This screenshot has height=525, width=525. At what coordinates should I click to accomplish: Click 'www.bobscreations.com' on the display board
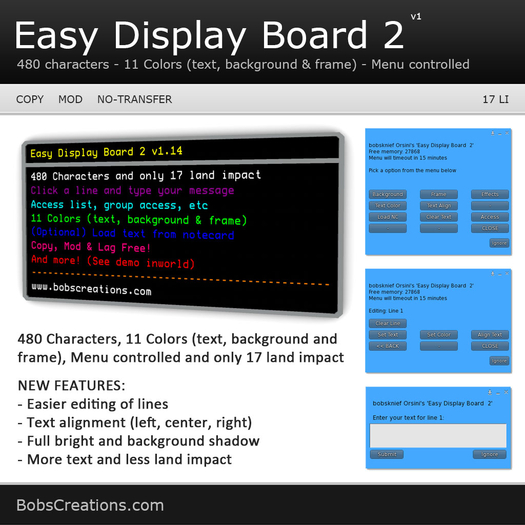click(x=91, y=289)
